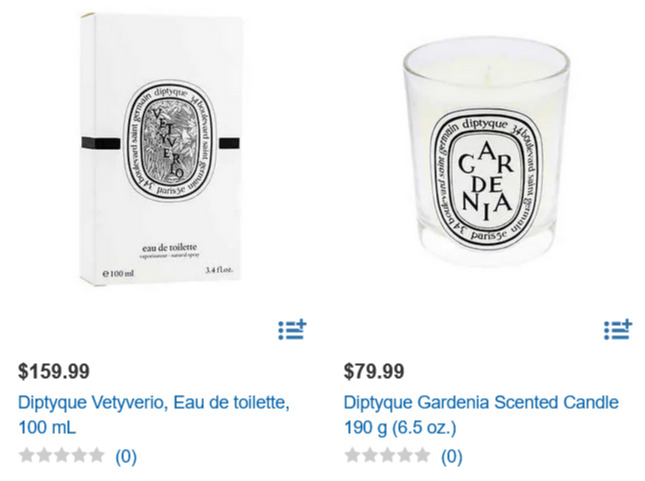Rate Gardenia candle with the fourth star
The width and height of the screenshot is (645, 481).
pos(404,455)
